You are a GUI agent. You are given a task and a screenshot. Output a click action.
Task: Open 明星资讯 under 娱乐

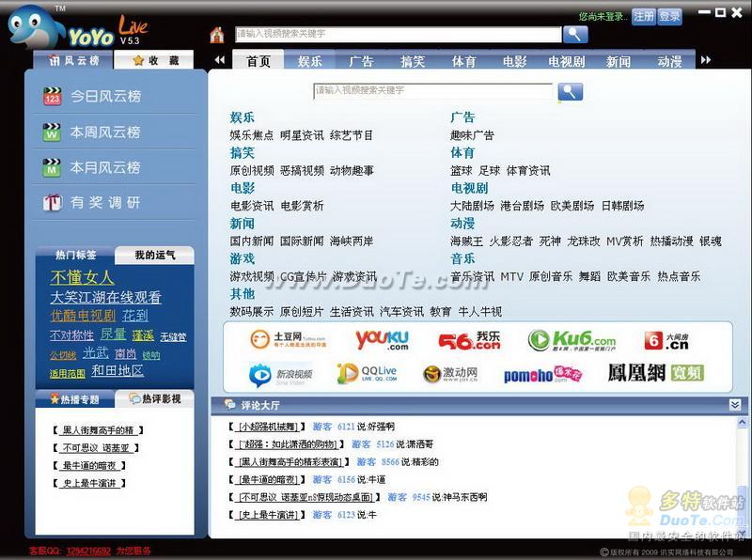302,135
